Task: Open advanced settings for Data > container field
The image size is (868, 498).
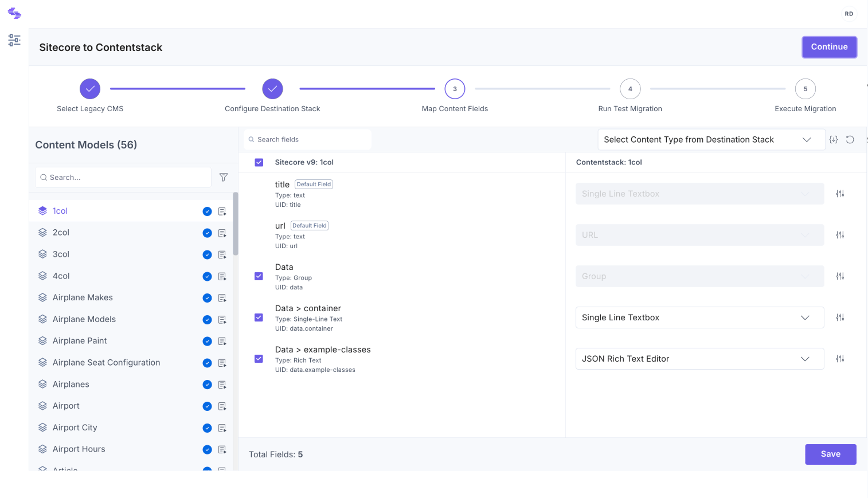Action: click(840, 317)
